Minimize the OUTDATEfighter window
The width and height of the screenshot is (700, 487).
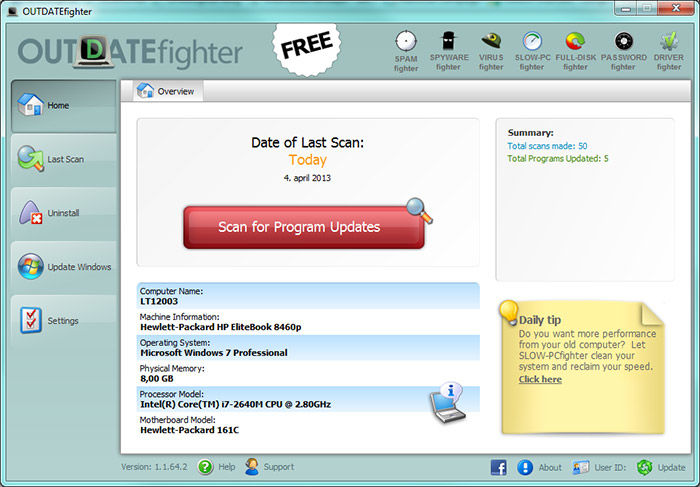click(x=625, y=8)
